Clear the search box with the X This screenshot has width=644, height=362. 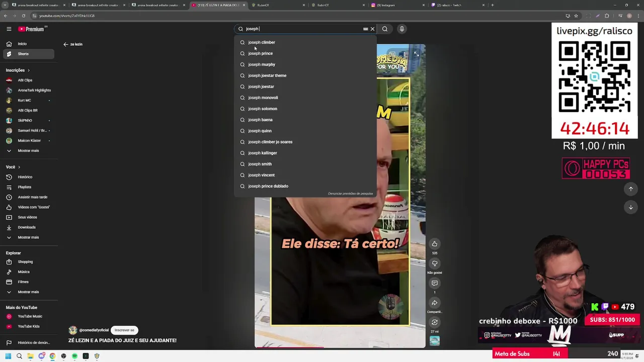click(x=372, y=29)
